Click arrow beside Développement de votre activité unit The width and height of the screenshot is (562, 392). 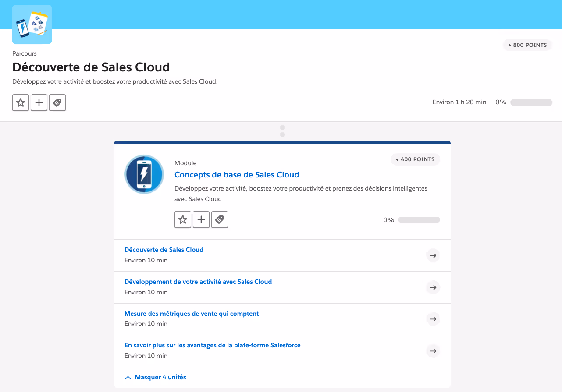coord(433,287)
